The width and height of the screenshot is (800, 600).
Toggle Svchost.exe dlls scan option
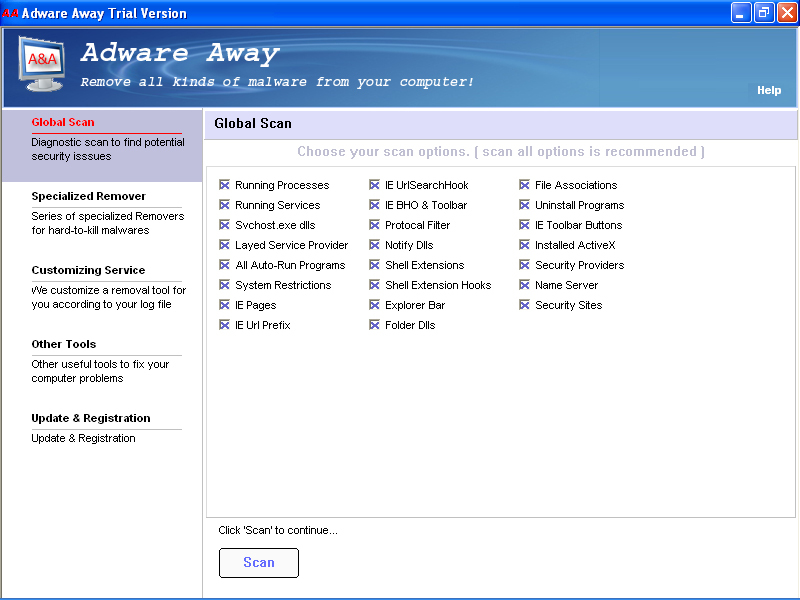(224, 224)
